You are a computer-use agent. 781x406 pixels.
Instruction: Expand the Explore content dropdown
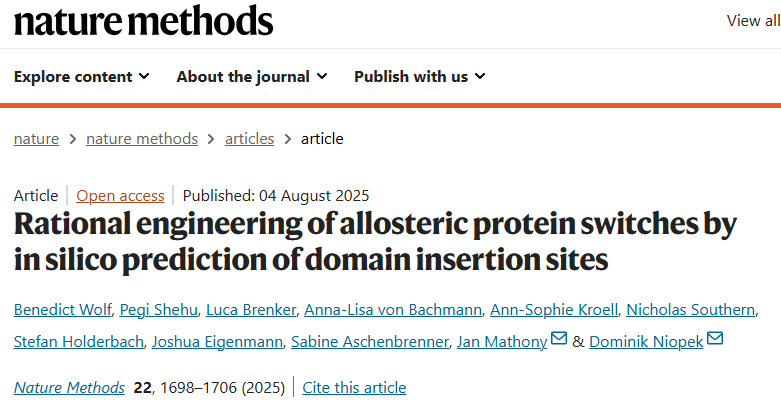pyautogui.click(x=82, y=76)
